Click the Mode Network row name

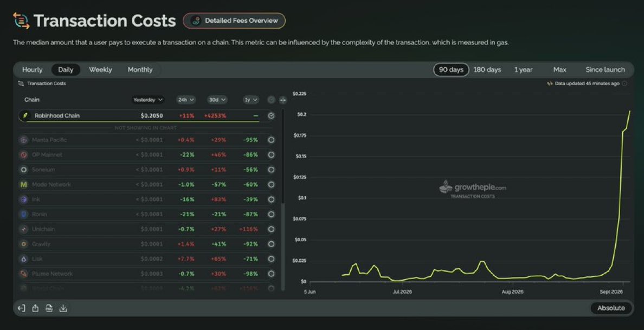coord(51,185)
